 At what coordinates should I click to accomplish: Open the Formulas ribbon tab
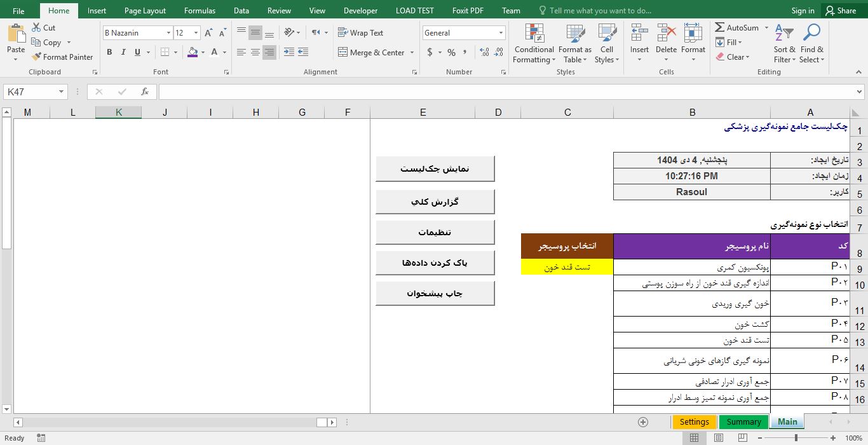pos(200,11)
